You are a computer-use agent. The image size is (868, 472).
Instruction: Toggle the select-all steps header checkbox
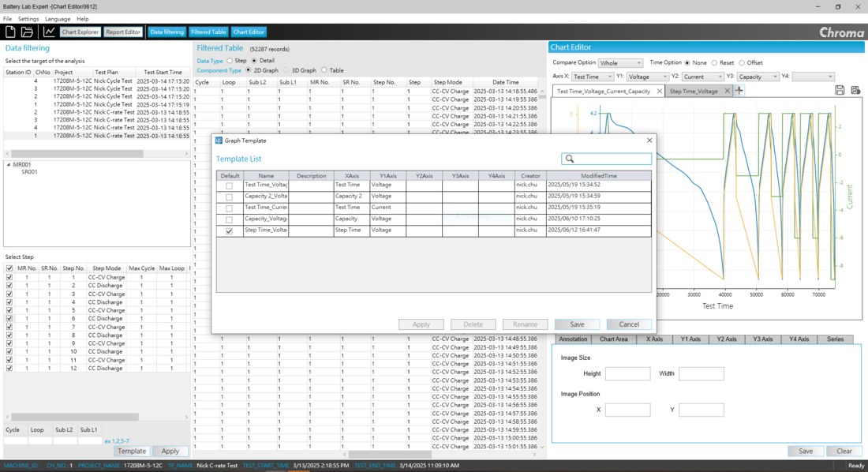[x=9, y=268]
